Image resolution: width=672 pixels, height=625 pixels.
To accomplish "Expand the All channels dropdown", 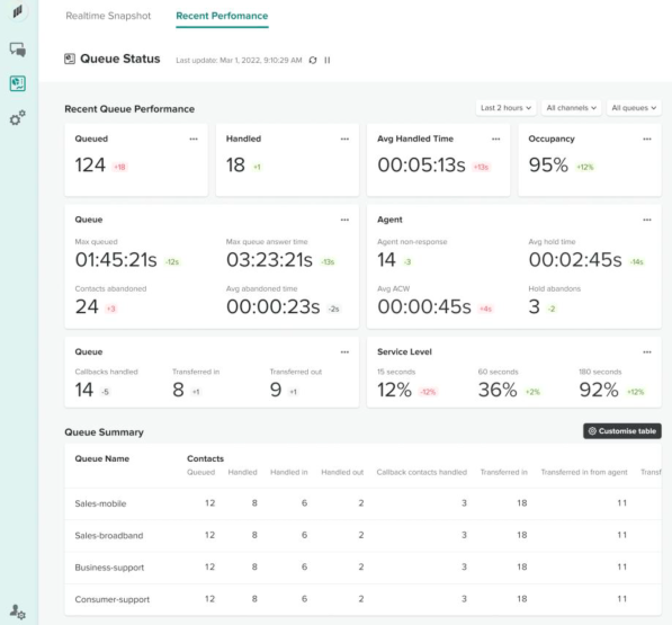I will point(571,108).
